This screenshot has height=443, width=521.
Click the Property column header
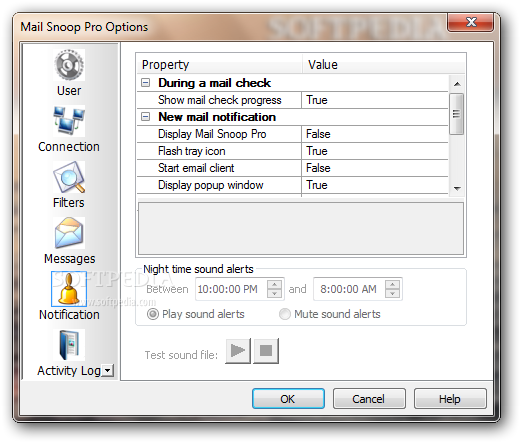pos(219,64)
